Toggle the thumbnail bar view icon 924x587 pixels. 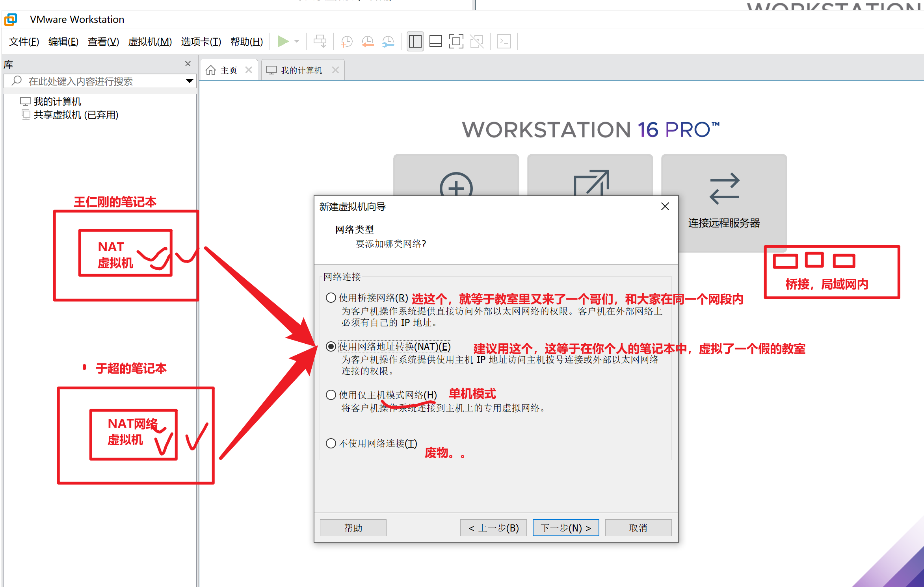(435, 41)
